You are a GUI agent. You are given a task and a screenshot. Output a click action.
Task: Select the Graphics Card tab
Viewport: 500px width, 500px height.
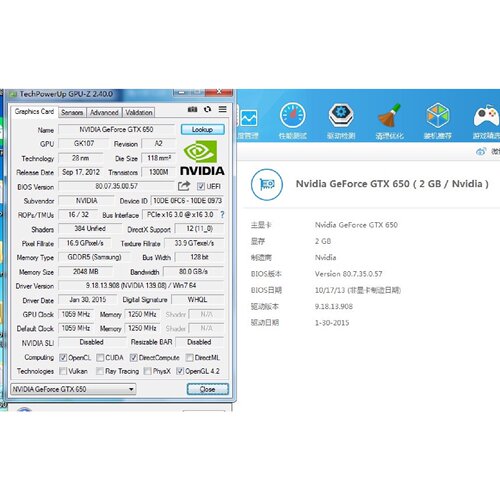click(x=34, y=112)
